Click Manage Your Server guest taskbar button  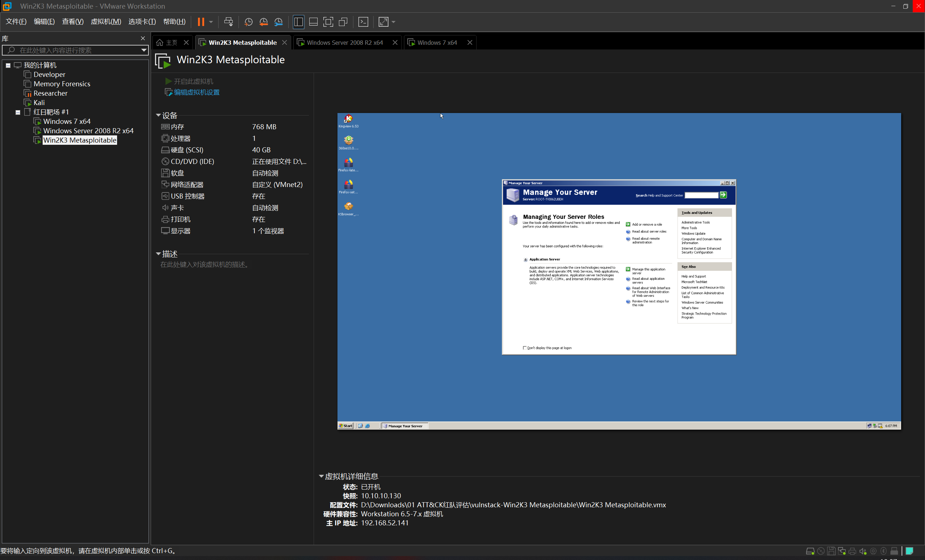(404, 426)
